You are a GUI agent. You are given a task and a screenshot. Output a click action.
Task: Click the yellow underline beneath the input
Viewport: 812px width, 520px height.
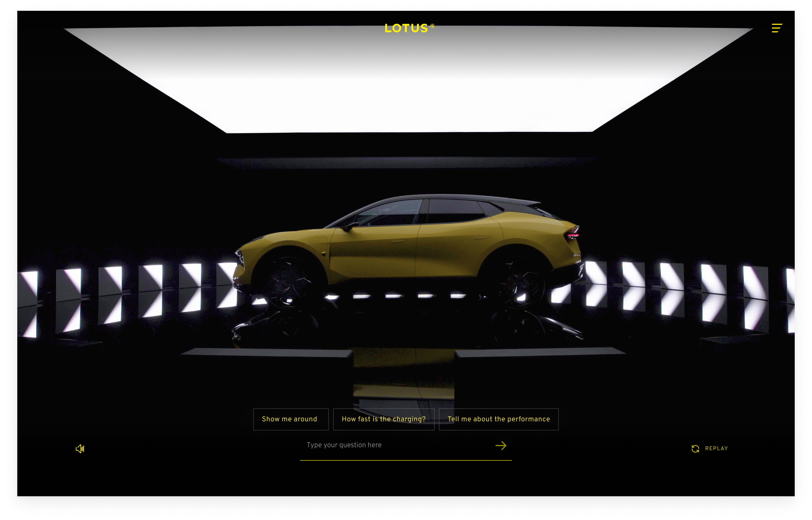point(405,461)
